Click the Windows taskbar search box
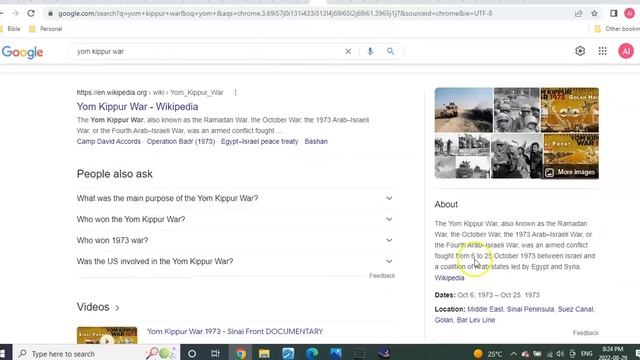The image size is (640, 360). tap(97, 353)
